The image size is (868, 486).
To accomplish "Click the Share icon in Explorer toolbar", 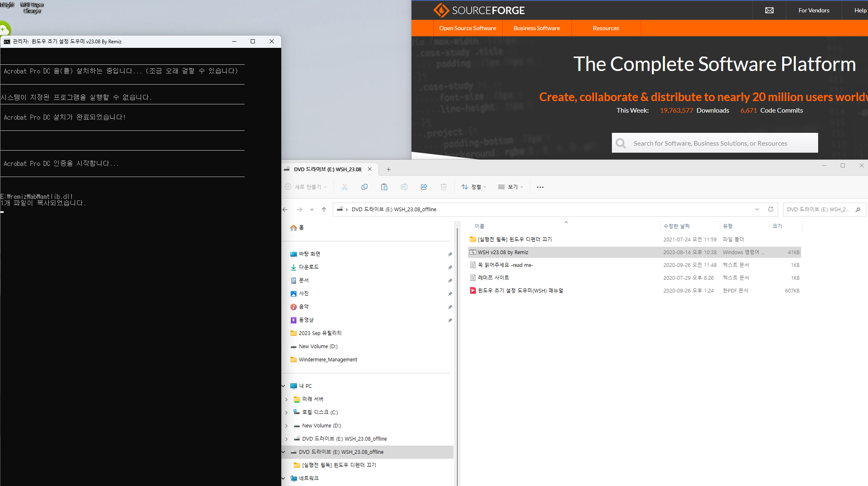I will [x=424, y=187].
